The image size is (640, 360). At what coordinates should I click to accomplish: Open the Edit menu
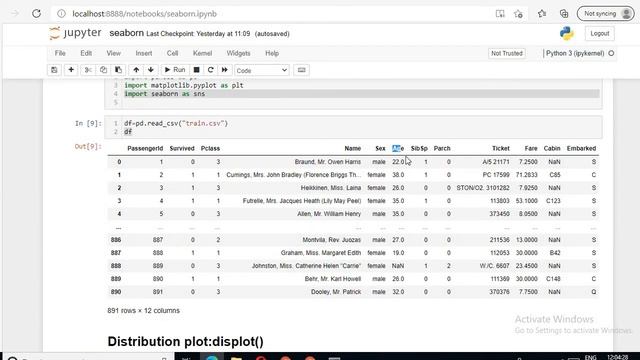[86, 53]
